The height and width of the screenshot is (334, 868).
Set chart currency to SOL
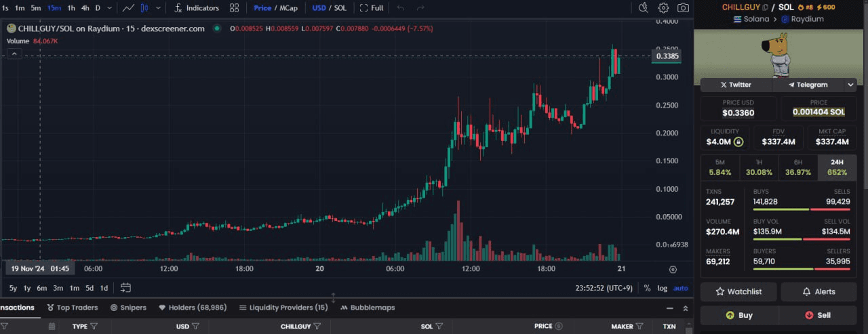pyautogui.click(x=340, y=8)
